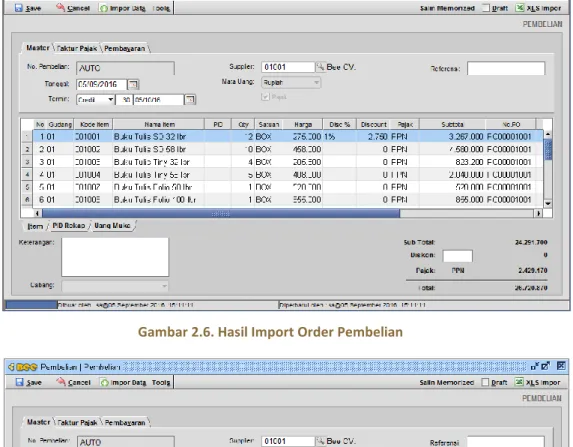Image resolution: width=573 pixels, height=447 pixels.
Task: Click the supplier search icon next to 01001 in the upper window
Action: click(320, 67)
